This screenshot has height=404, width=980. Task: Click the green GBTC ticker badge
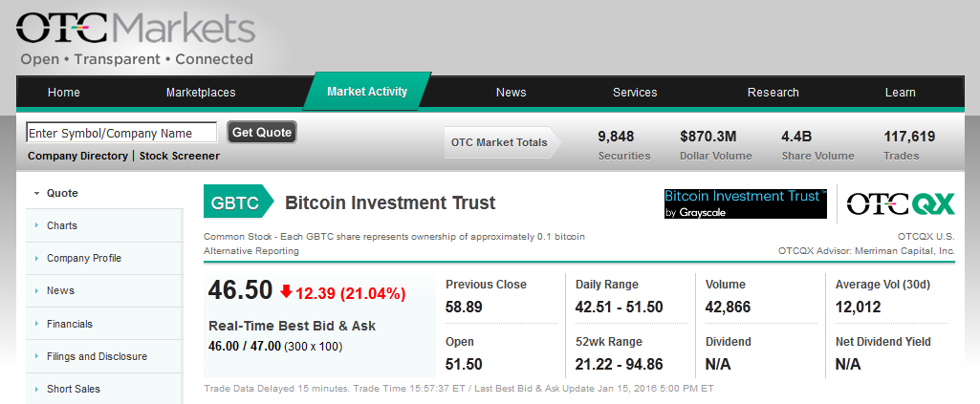point(238,202)
